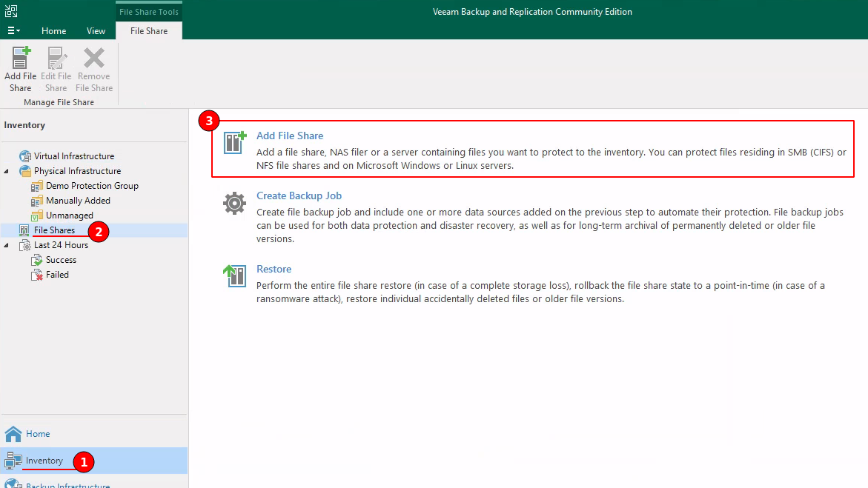The height and width of the screenshot is (488, 868).
Task: Click the Veeam Backup and Replication window title
Action: (532, 12)
